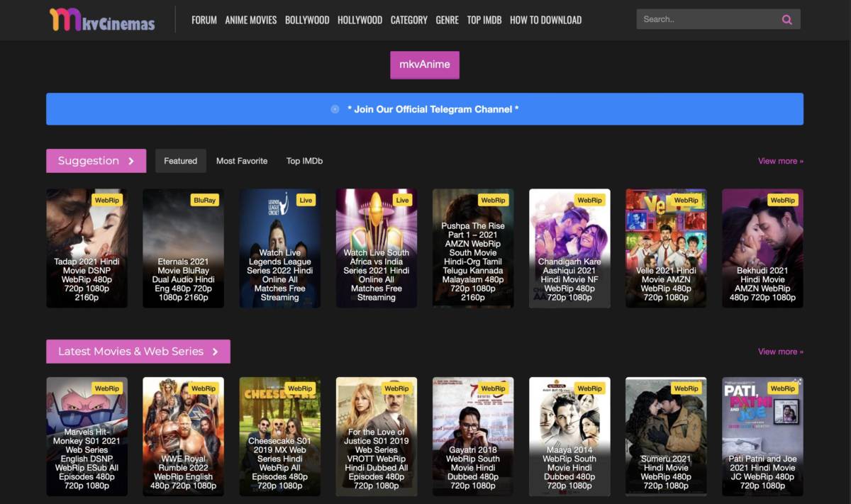Viewport: 851px width, 504px height.
Task: Click View more next to Latest Movies
Action: point(781,352)
